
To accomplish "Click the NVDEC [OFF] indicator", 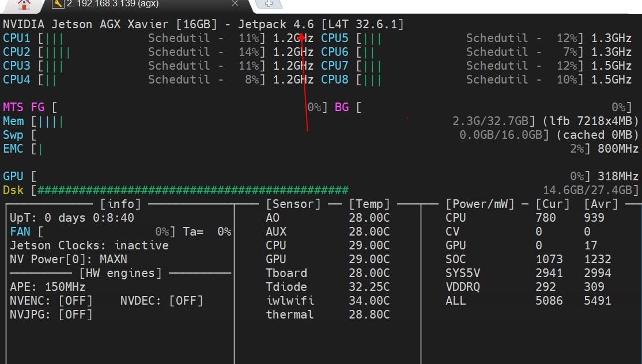I will 161,301.
